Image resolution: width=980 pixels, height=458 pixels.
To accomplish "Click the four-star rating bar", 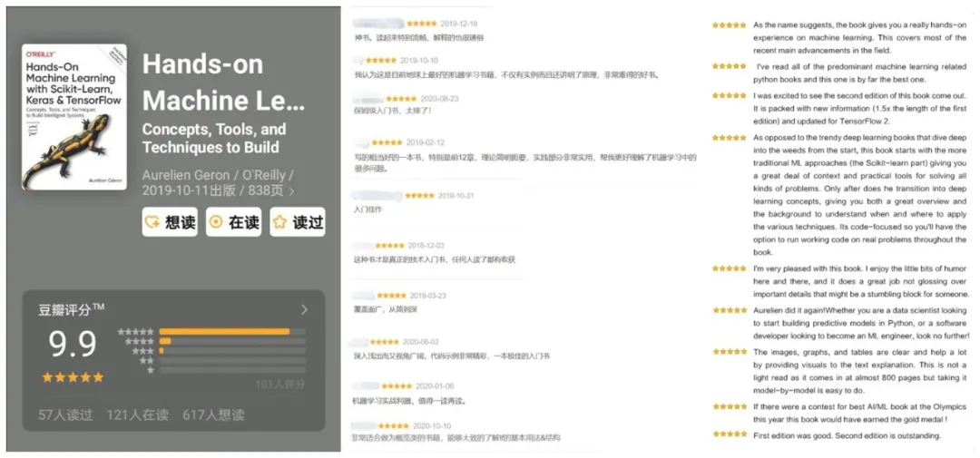I will coord(232,341).
